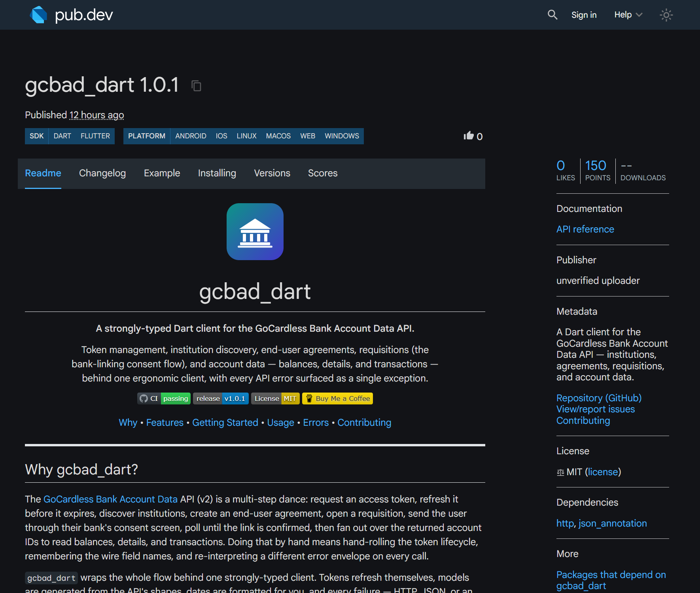The width and height of the screenshot is (700, 593).
Task: Open GoCardless Bank Account Data link
Action: click(110, 499)
